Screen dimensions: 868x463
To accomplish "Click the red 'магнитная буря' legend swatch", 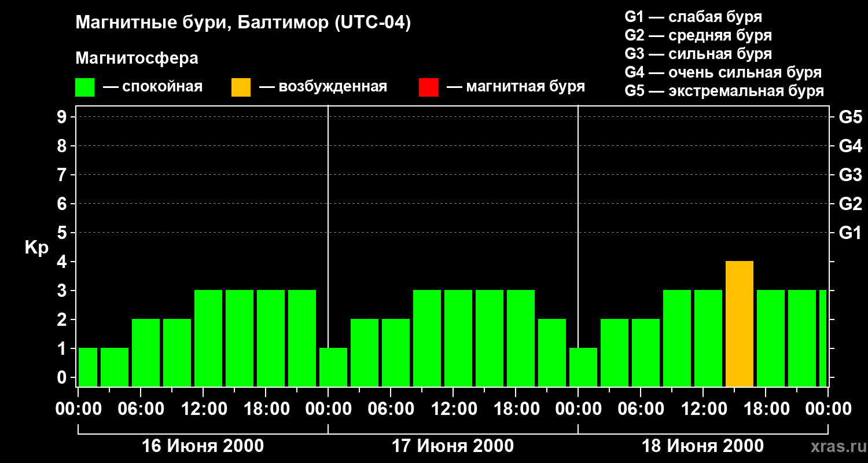I will point(428,87).
